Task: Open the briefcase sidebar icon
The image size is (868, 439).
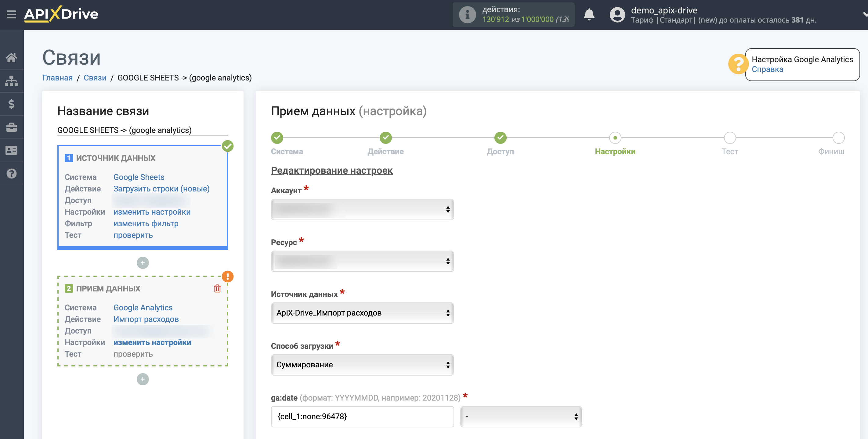Action: pos(12,127)
